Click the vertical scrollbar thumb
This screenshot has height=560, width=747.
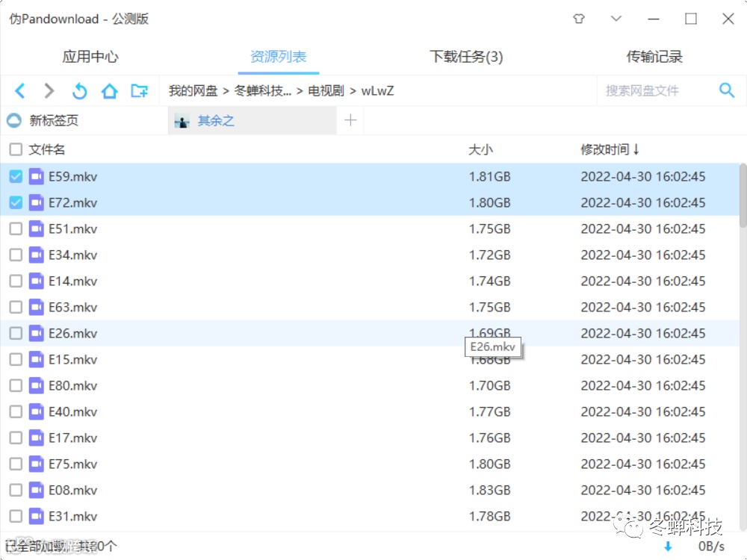coord(743,195)
